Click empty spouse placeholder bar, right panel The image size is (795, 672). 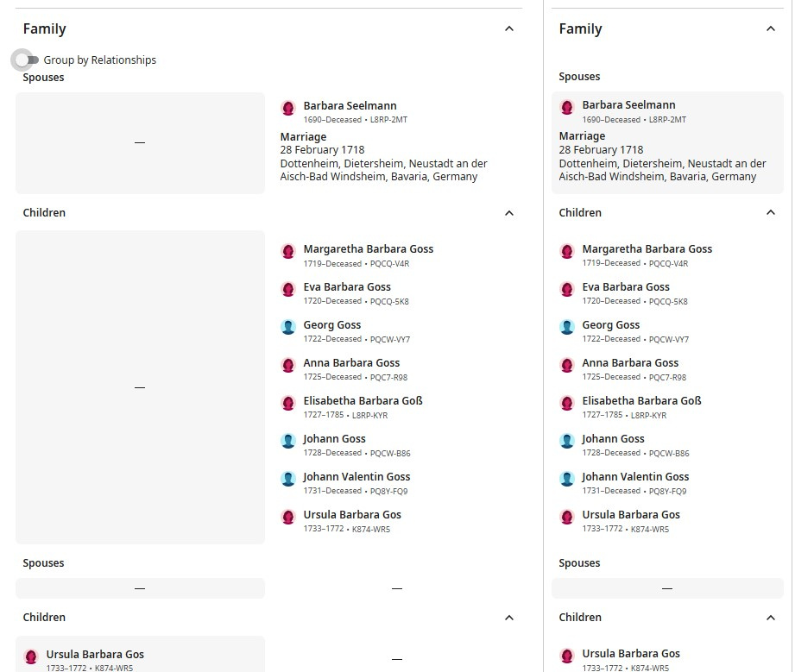click(x=667, y=588)
